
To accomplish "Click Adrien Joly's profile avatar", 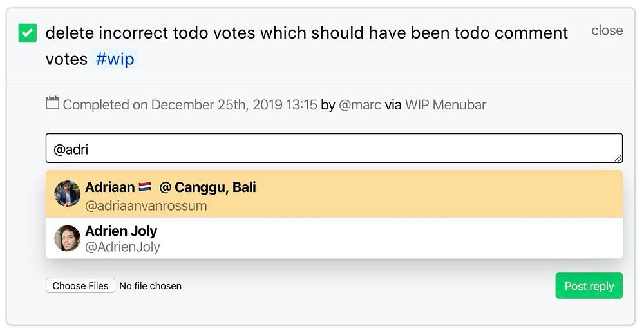I will click(x=68, y=238).
